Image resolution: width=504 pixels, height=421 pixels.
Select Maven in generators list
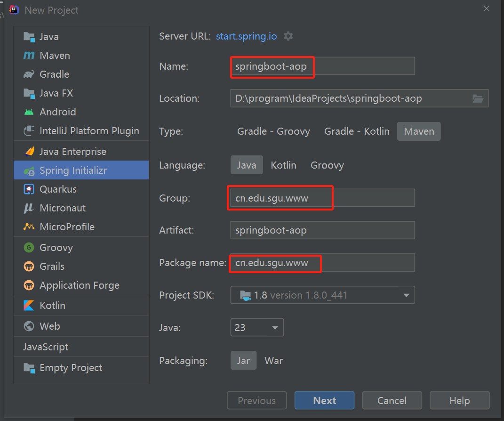pyautogui.click(x=81, y=56)
